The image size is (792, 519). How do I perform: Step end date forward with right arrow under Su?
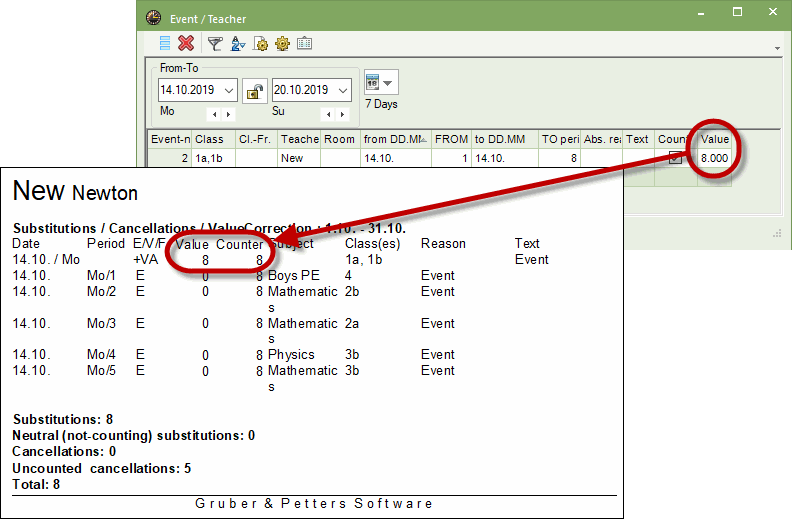[342, 115]
